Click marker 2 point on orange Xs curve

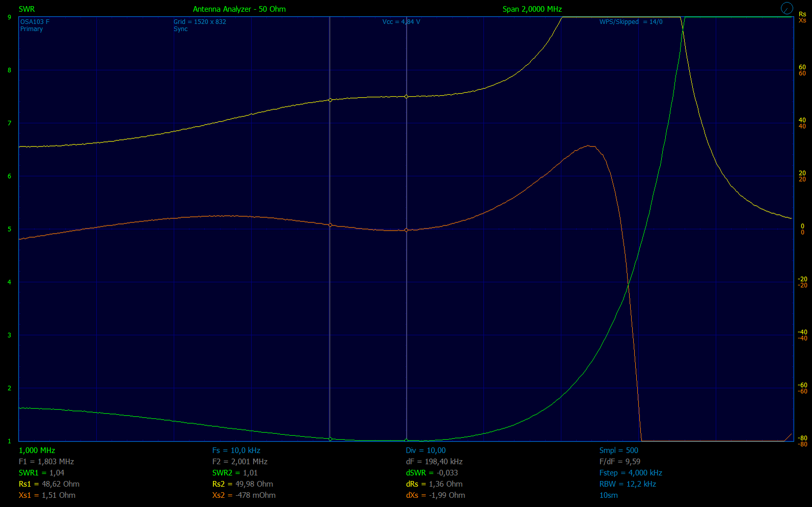(x=406, y=230)
